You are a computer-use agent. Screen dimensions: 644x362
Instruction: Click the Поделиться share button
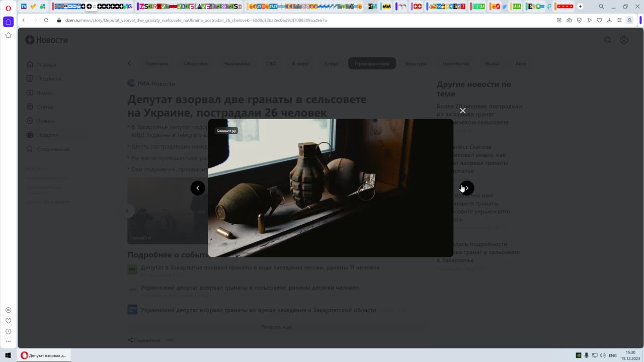point(144,340)
